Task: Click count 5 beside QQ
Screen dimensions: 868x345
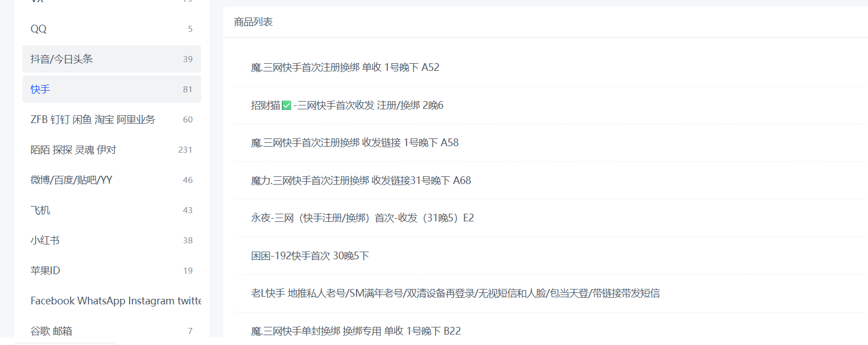Action: (x=190, y=29)
